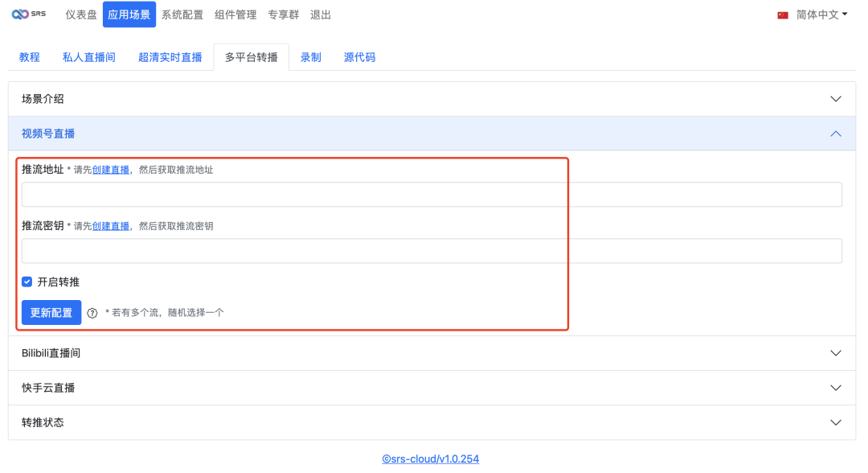The image size is (868, 473).
Task: Click 创建直播 link next to 推流密钥
Action: pos(111,226)
